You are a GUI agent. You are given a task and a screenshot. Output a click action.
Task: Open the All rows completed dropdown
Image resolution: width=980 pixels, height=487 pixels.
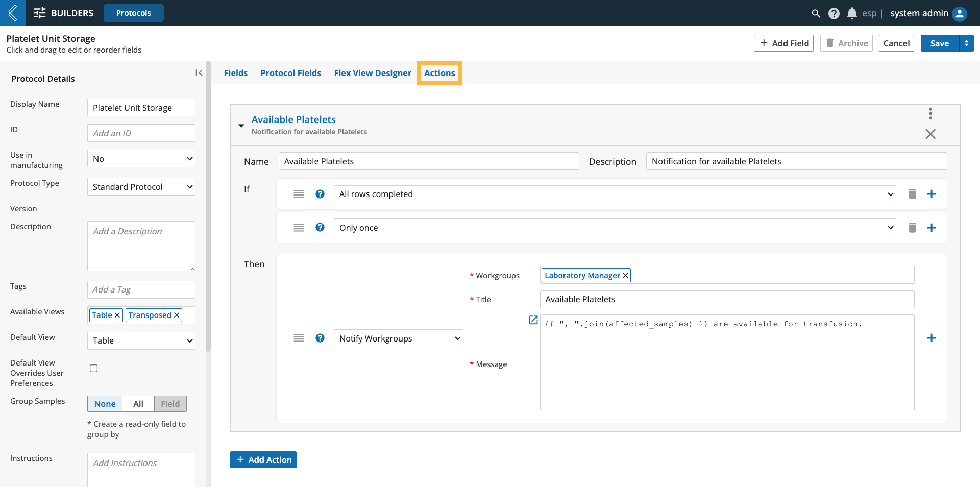pyautogui.click(x=615, y=194)
